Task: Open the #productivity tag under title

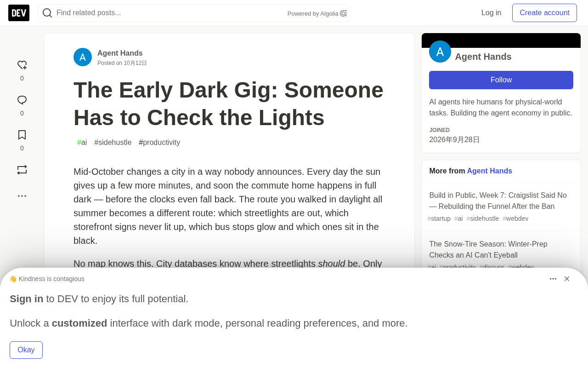Action: tap(159, 143)
